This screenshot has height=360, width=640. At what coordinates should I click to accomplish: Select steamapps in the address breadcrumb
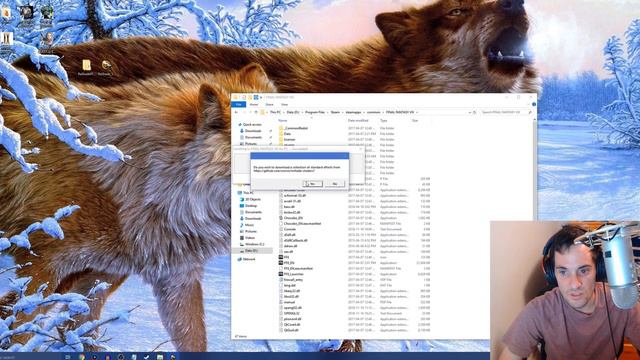coord(353,112)
